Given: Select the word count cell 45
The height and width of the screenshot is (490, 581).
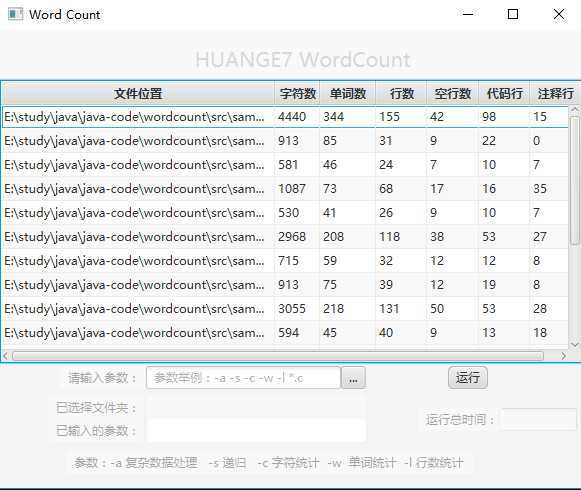Looking at the screenshot, I should tap(347, 332).
